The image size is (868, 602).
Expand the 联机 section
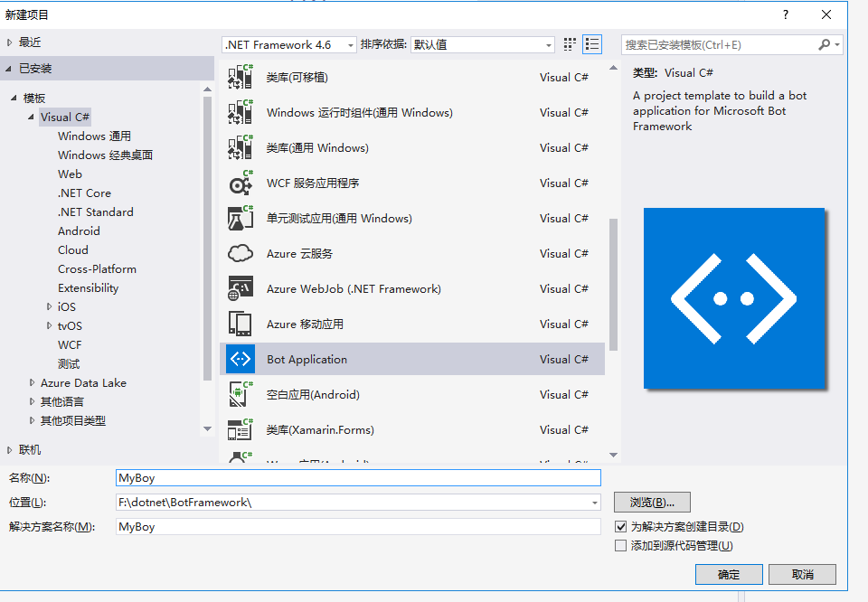coord(9,450)
